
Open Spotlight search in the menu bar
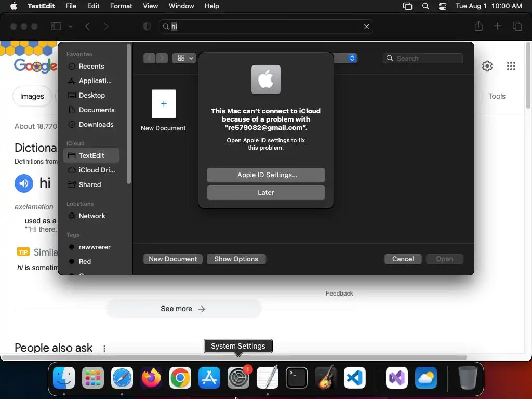tap(425, 6)
